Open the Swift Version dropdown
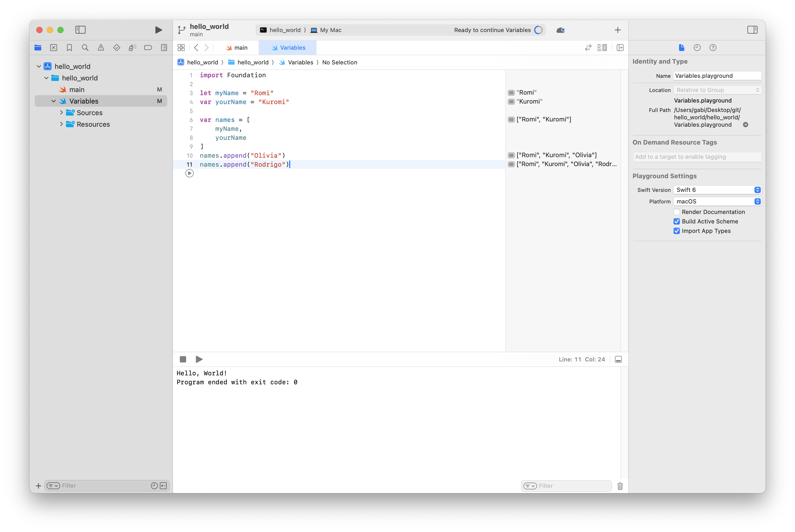 [717, 190]
